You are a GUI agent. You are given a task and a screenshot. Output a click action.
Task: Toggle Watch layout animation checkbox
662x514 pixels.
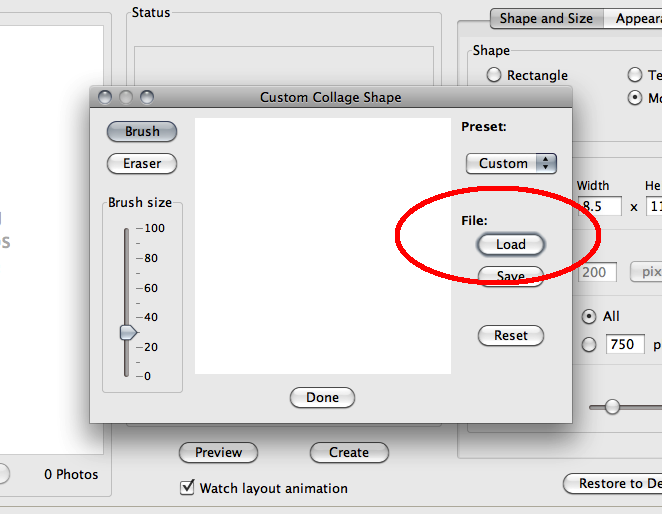click(187, 487)
